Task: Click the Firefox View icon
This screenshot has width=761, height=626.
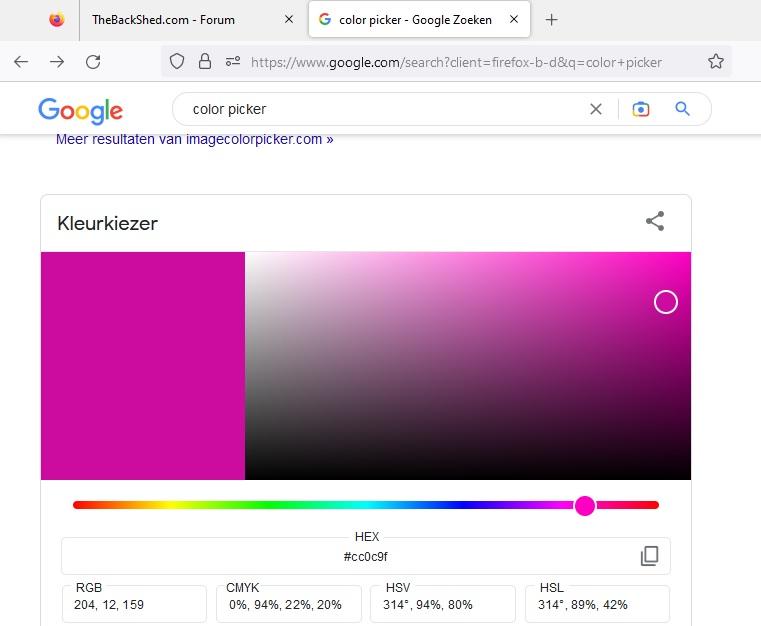Action: click(56, 19)
